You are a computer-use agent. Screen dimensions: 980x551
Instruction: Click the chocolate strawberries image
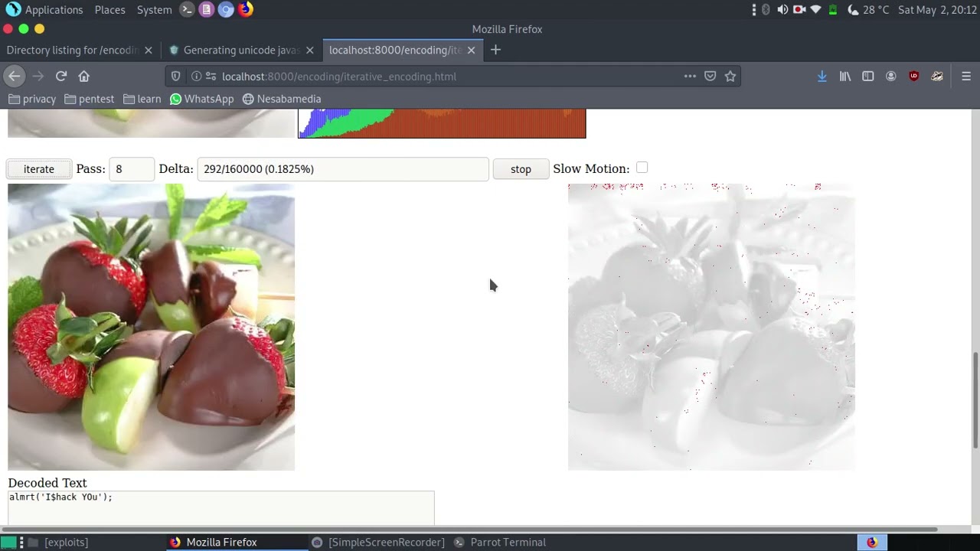[152, 327]
